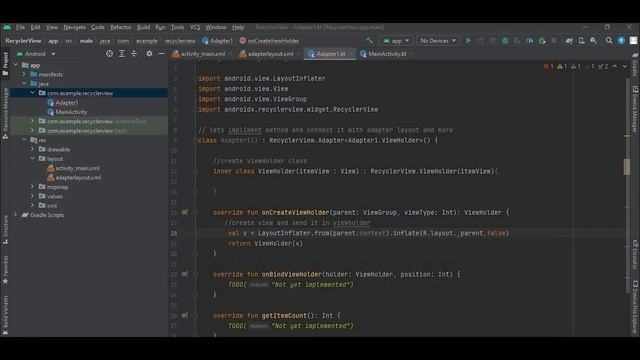Open the Build menu
Image resolution: width=640 pixels, height=360 pixels.
[143, 27]
